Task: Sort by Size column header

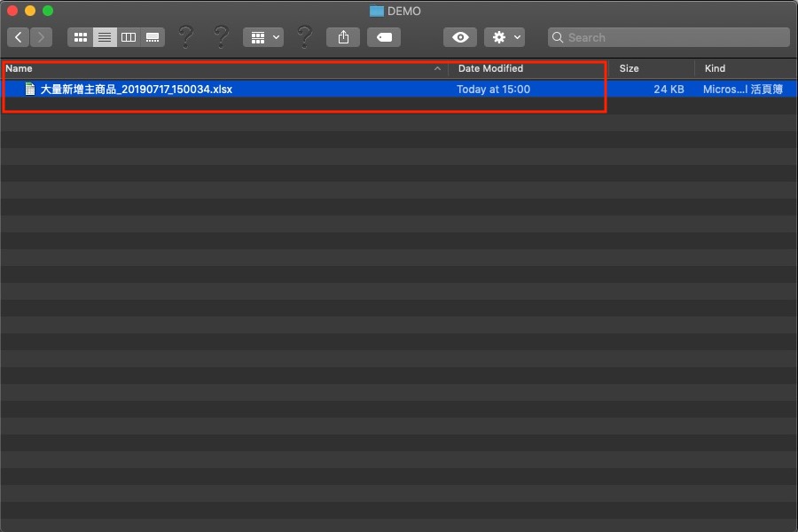Action: 652,68
